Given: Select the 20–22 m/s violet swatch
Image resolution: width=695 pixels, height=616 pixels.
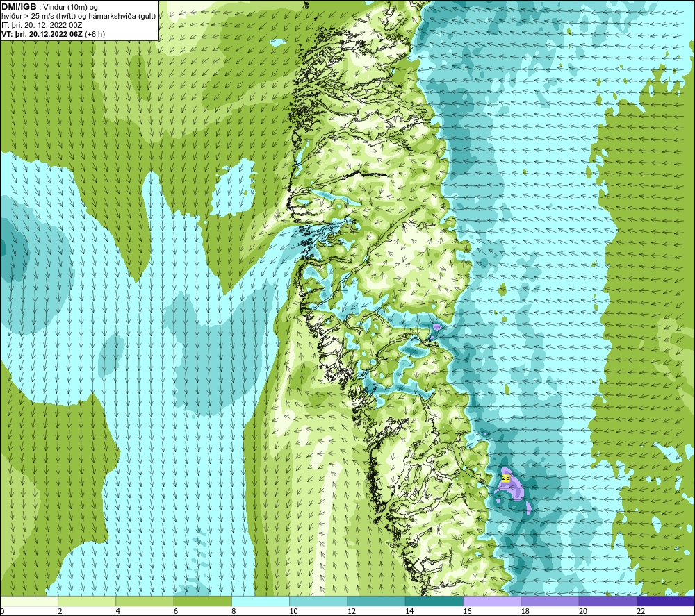Looking at the screenshot, I should [607, 601].
